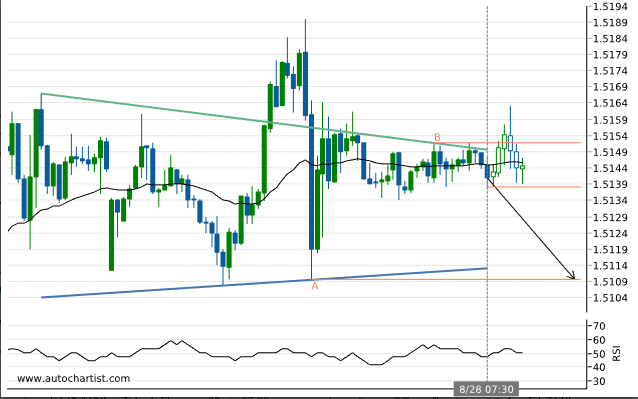Click the 1.5169 price axis label

[x=610, y=87]
